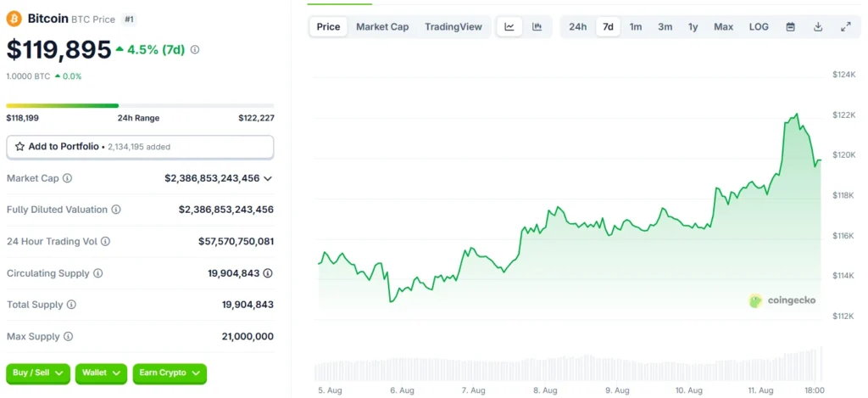
Task: Select the Price tab
Action: (328, 26)
